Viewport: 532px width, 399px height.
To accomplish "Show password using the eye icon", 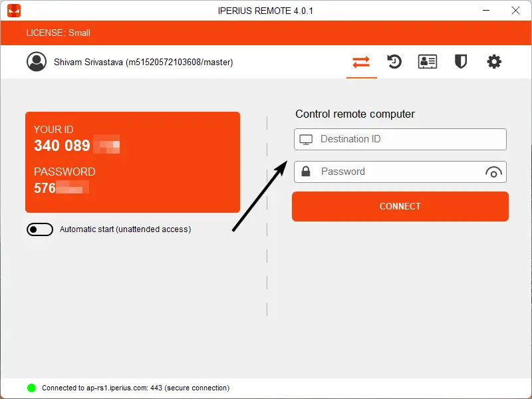I will click(493, 172).
